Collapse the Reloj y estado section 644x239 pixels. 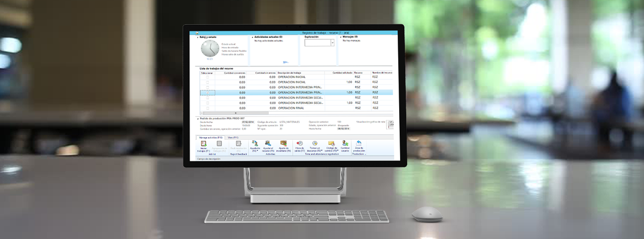pyautogui.click(x=198, y=37)
